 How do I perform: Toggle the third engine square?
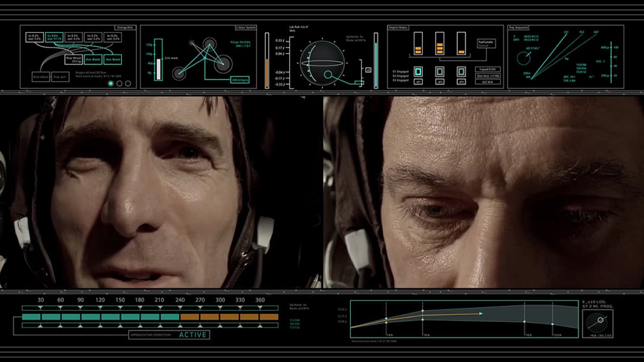coord(461,71)
